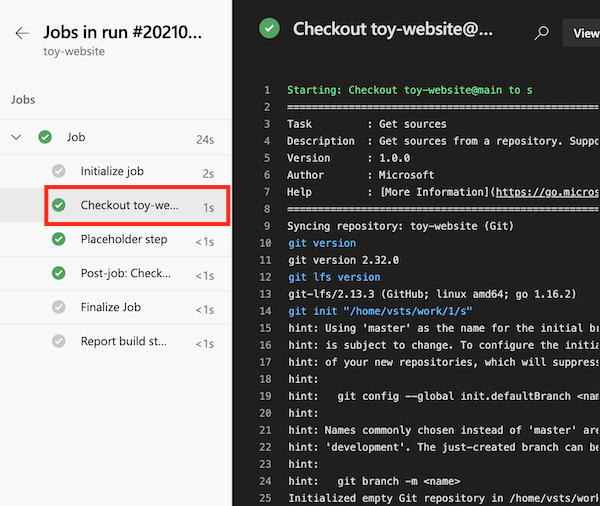Click the 'Task : Get sources' log line
600x506 pixels.
tap(367, 124)
